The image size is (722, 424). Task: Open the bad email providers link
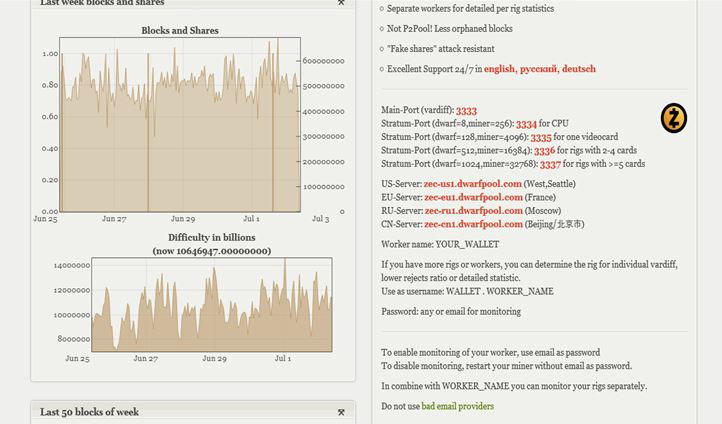(457, 406)
